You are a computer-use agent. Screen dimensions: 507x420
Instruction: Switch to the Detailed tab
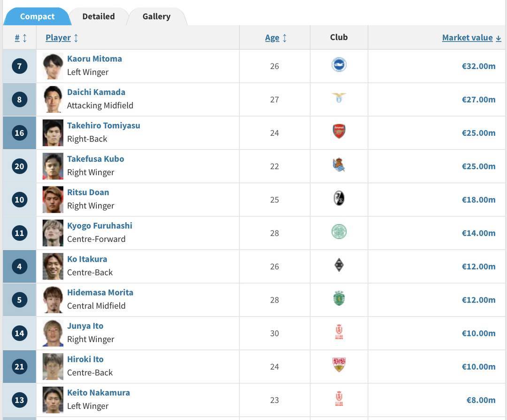(99, 16)
